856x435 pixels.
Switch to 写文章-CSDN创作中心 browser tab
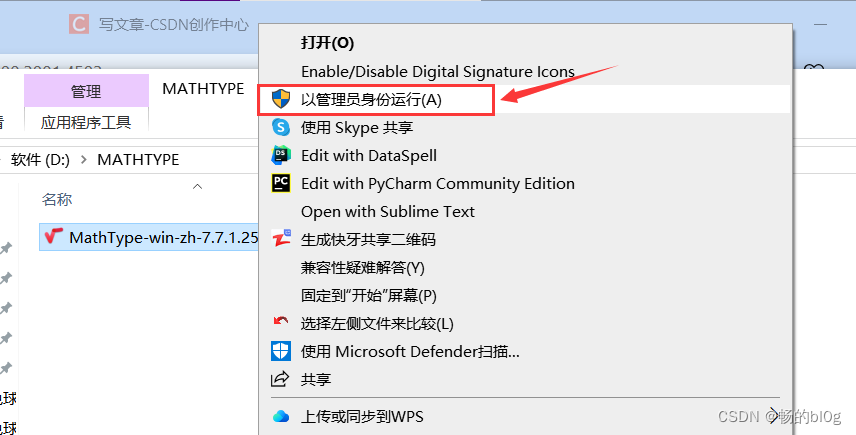(x=174, y=25)
